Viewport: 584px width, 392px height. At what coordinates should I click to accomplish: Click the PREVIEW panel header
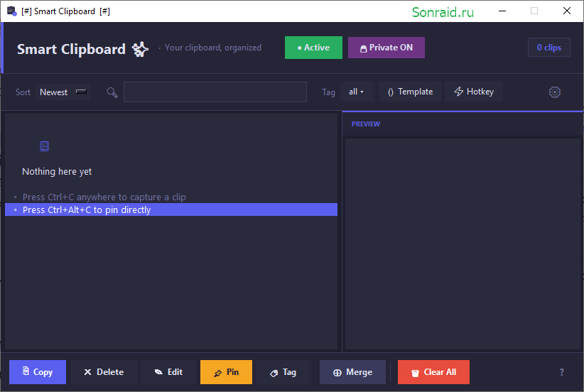pos(366,124)
